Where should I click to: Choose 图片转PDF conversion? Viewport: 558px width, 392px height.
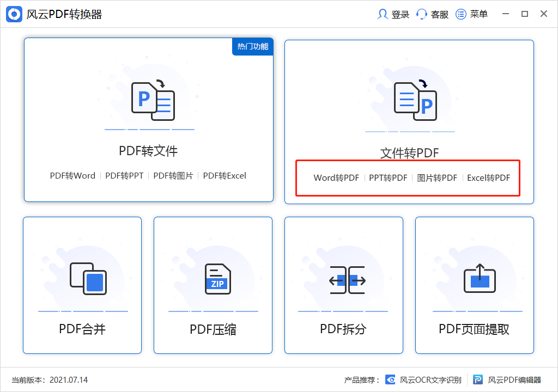tap(437, 178)
